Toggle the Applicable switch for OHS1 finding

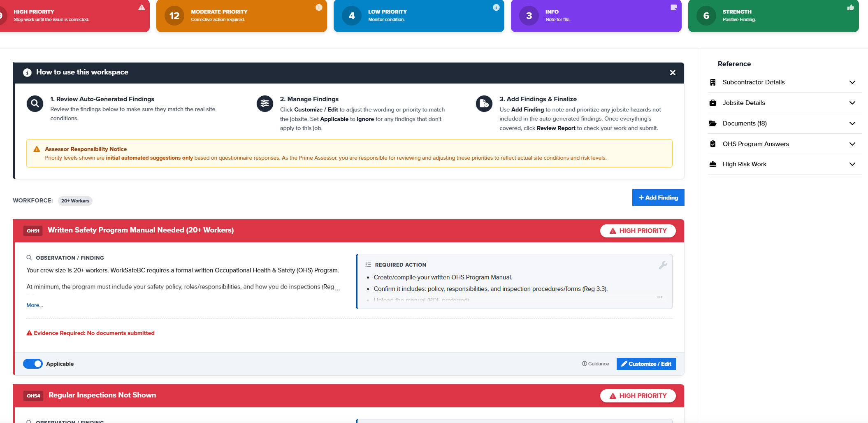point(33,364)
